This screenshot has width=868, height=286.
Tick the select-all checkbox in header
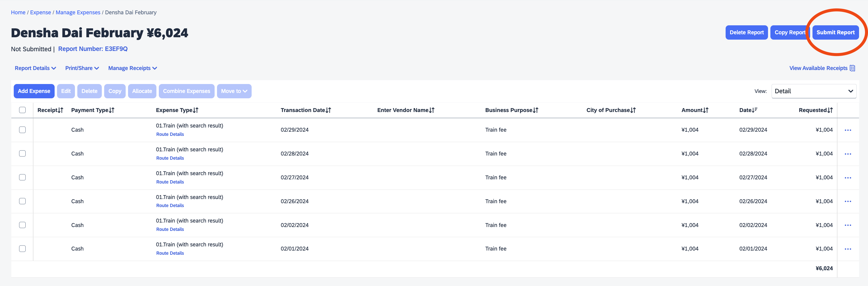click(x=23, y=110)
